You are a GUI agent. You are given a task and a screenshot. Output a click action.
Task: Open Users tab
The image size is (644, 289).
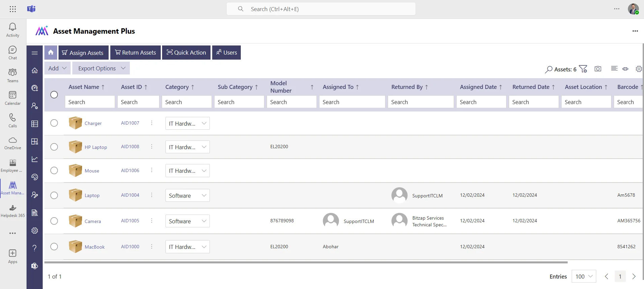226,53
